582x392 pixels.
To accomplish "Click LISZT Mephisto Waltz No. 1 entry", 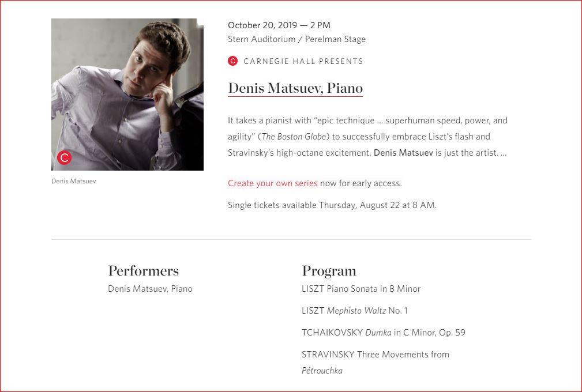I will click(x=355, y=310).
